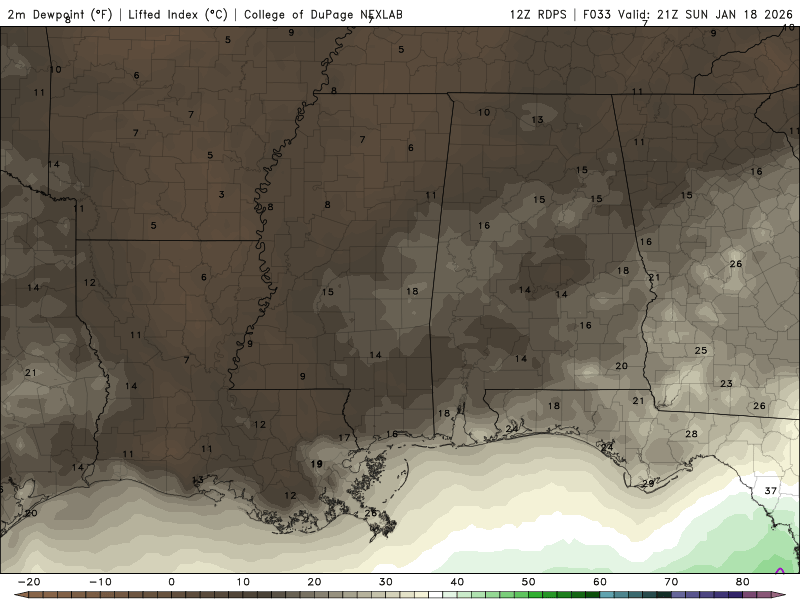This screenshot has height=600, width=800.
Task: Click the 'Lifted Index (°C)' title text
Action: [x=178, y=15]
